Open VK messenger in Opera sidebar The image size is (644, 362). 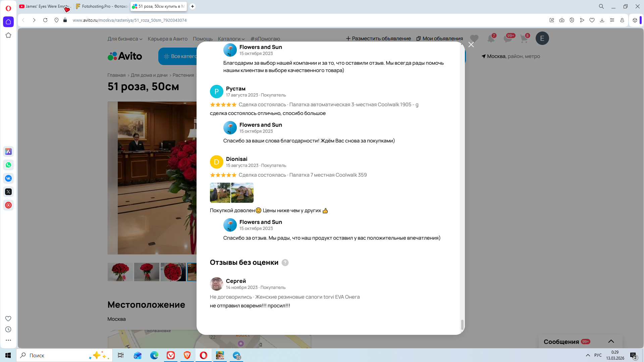click(8, 178)
